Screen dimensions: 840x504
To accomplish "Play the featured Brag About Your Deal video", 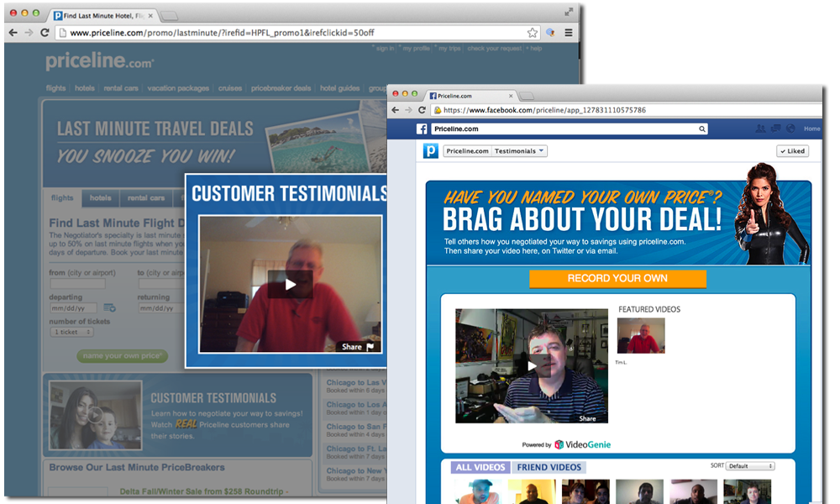I will tap(532, 365).
